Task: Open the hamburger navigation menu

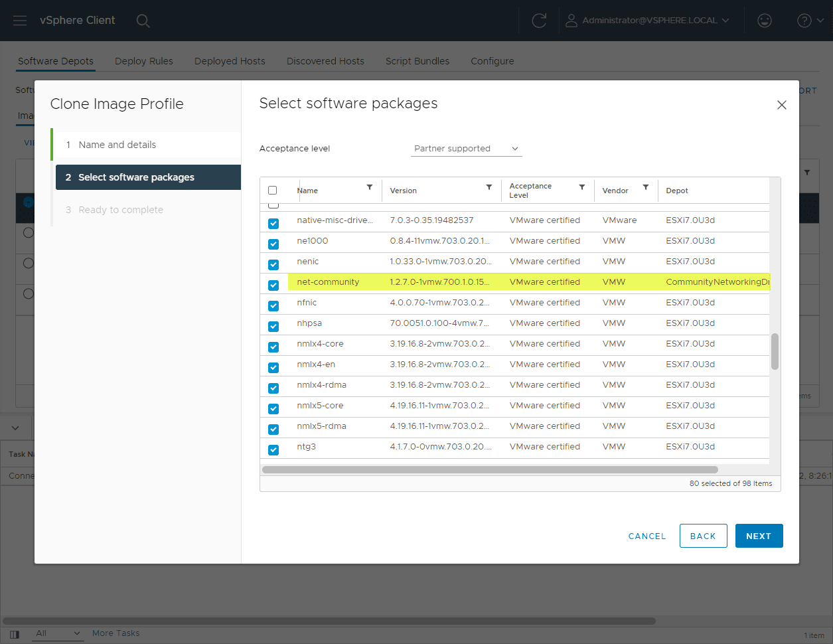Action: tap(20, 21)
